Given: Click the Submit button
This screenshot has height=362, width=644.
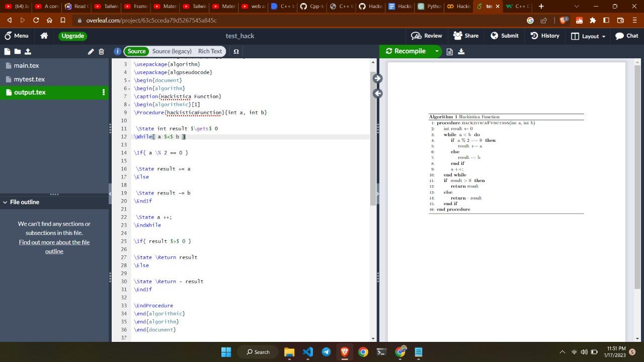Looking at the screenshot, I should click(x=505, y=36).
